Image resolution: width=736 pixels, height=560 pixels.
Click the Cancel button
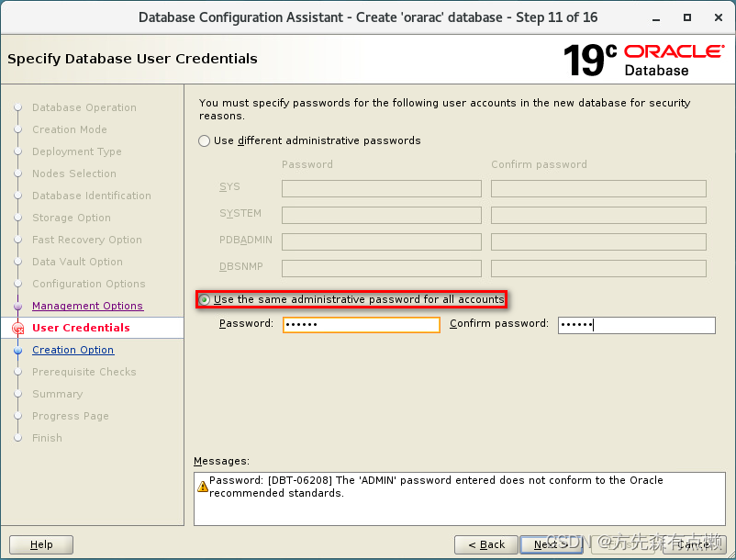[694, 544]
